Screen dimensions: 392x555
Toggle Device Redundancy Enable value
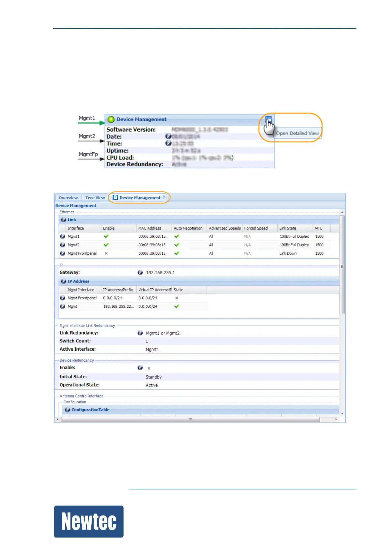[x=149, y=368]
